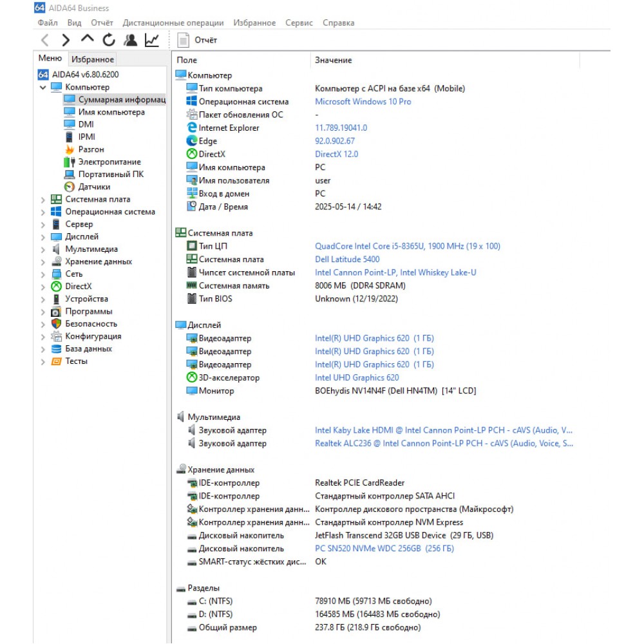Expand the Дисплей tree node
Image resolution: width=644 pixels, height=644 pixels.
[x=43, y=237]
